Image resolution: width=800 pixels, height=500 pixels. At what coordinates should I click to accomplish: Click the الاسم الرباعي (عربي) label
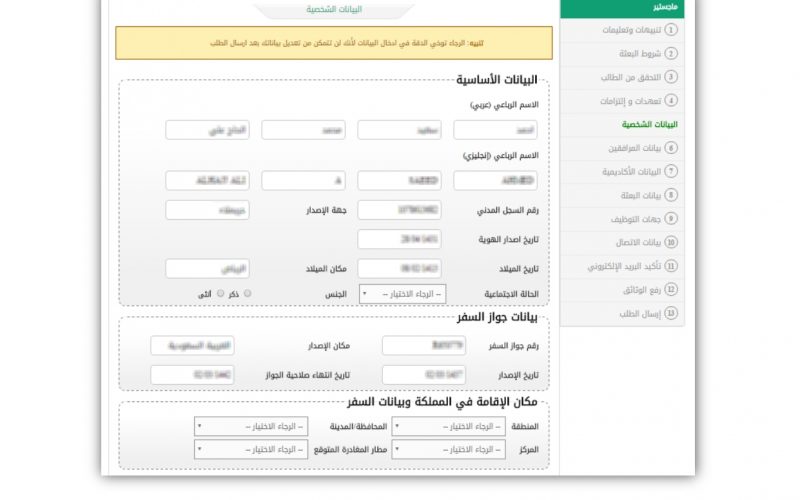pos(504,105)
